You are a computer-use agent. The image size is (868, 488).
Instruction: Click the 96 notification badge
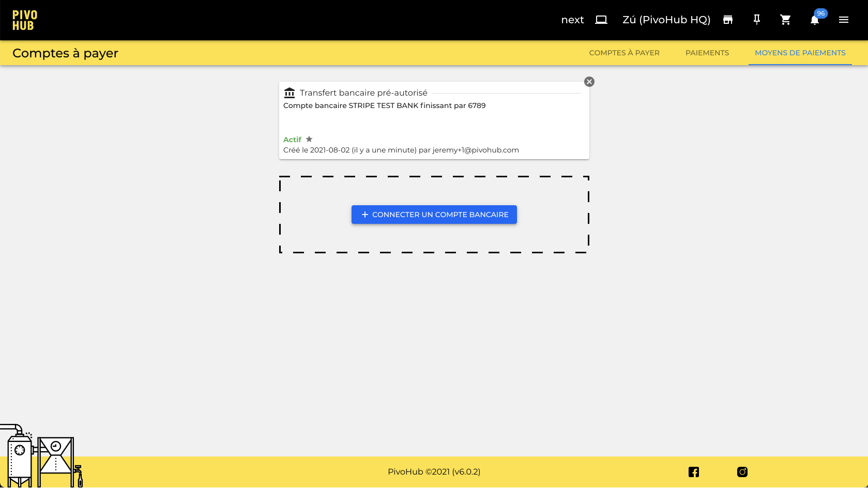[821, 13]
